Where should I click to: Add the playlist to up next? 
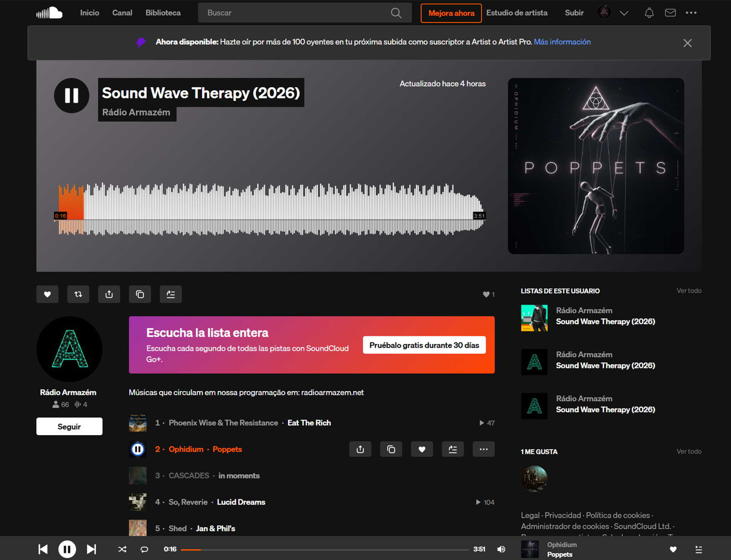[171, 294]
